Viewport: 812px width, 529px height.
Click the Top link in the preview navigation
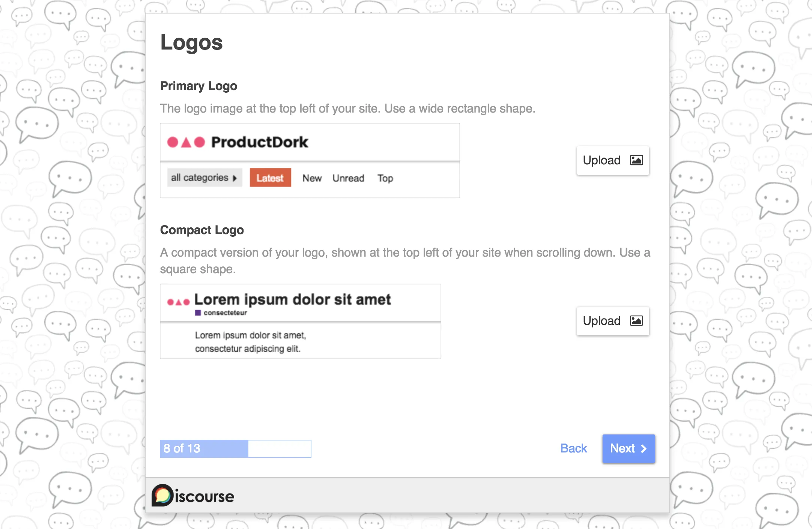point(385,178)
